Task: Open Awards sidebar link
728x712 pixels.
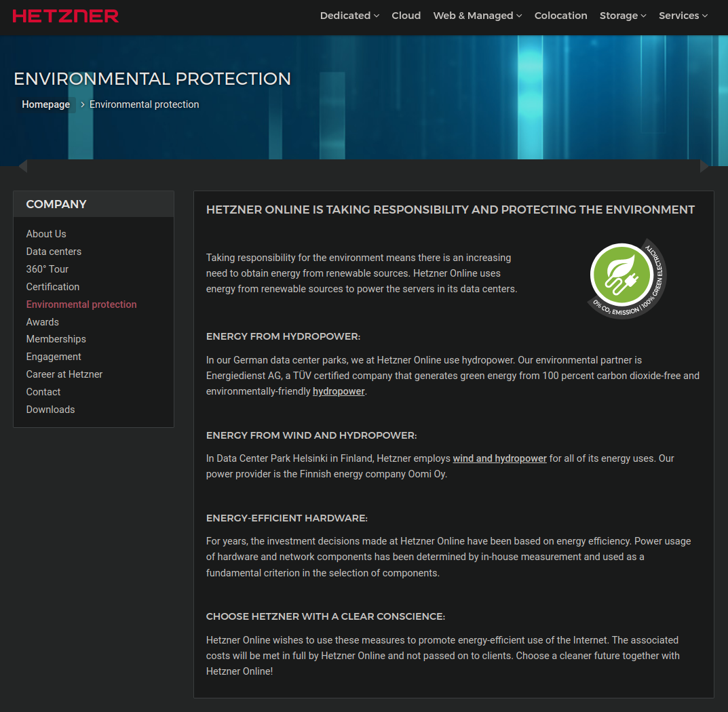Action: click(x=43, y=322)
